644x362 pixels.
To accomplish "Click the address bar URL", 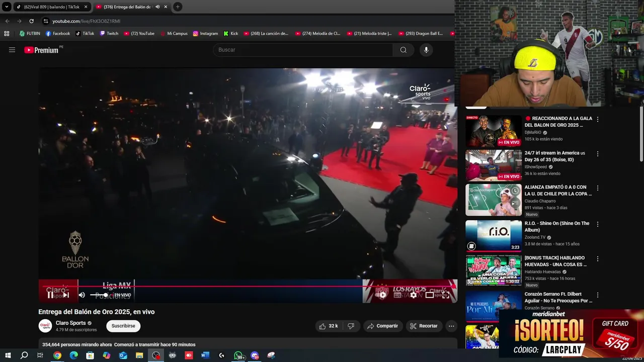I will 87,21.
